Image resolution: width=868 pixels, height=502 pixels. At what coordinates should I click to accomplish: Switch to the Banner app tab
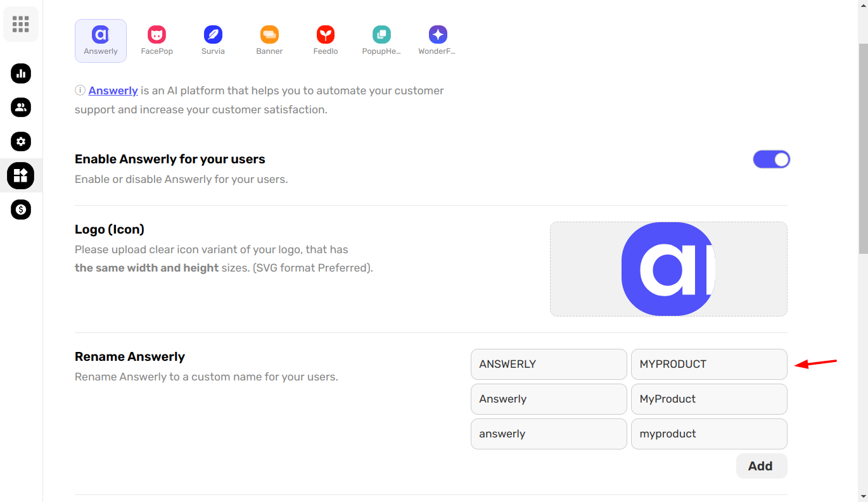pyautogui.click(x=269, y=41)
